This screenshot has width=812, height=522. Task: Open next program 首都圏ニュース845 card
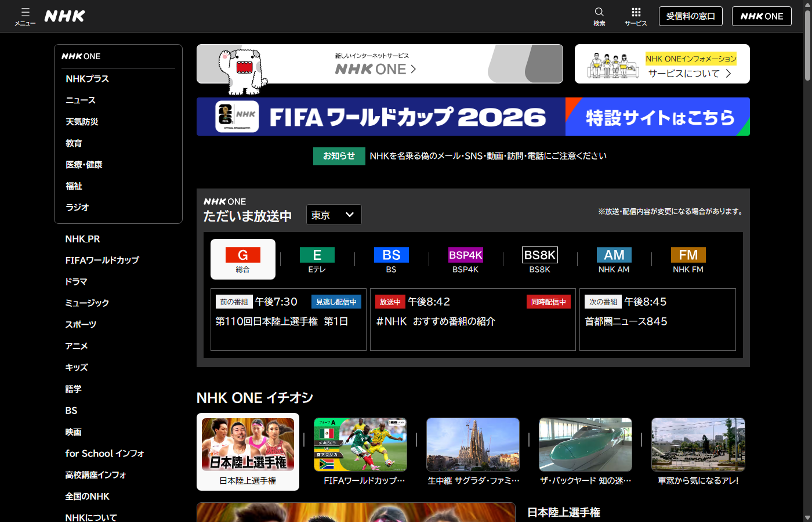click(x=658, y=320)
